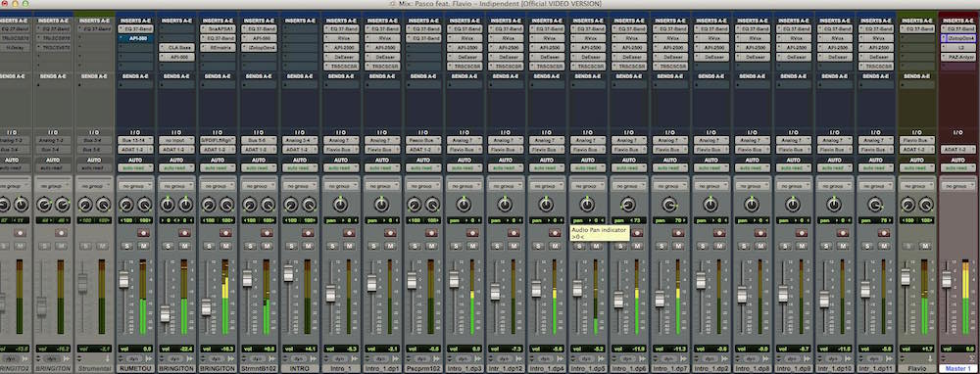The image size is (980, 374).
Task: Arm the Intro_1.dp7 track for recording
Action: [x=677, y=232]
